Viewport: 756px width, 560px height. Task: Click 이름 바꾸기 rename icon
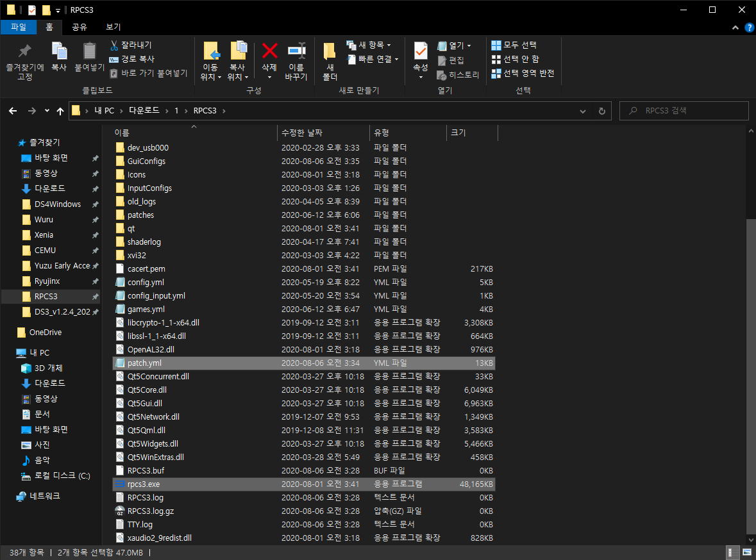click(296, 51)
